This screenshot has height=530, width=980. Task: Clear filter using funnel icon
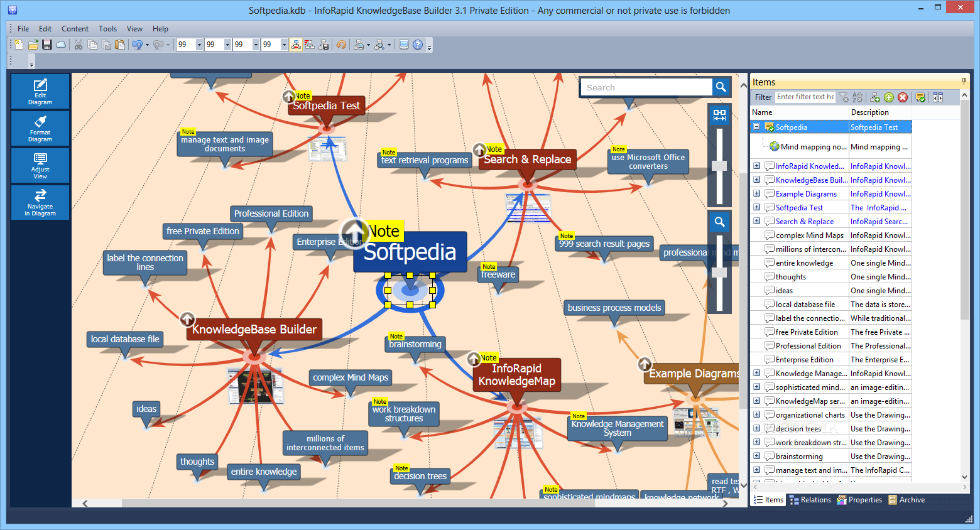(844, 97)
